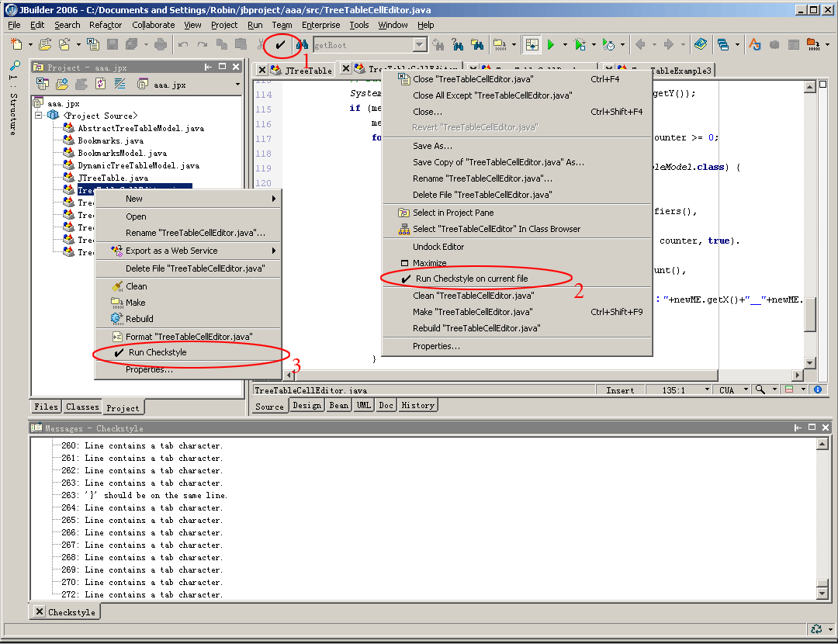
Task: Open the Run Project dropdown arrow
Action: point(565,45)
